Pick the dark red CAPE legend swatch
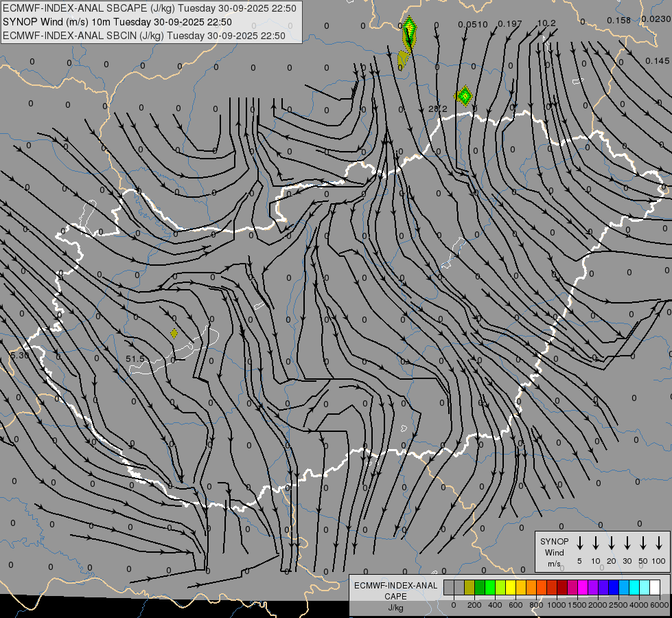This screenshot has height=618, width=672. [x=562, y=587]
